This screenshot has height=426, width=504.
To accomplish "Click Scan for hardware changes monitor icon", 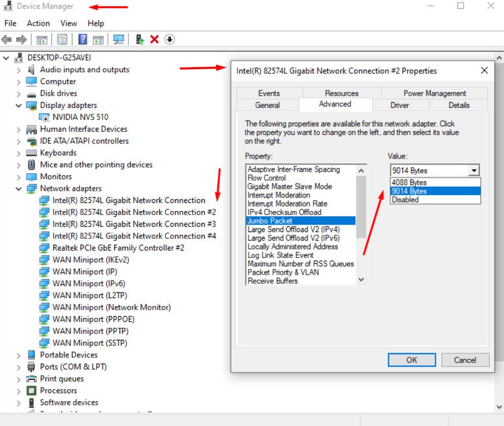I will coord(118,40).
